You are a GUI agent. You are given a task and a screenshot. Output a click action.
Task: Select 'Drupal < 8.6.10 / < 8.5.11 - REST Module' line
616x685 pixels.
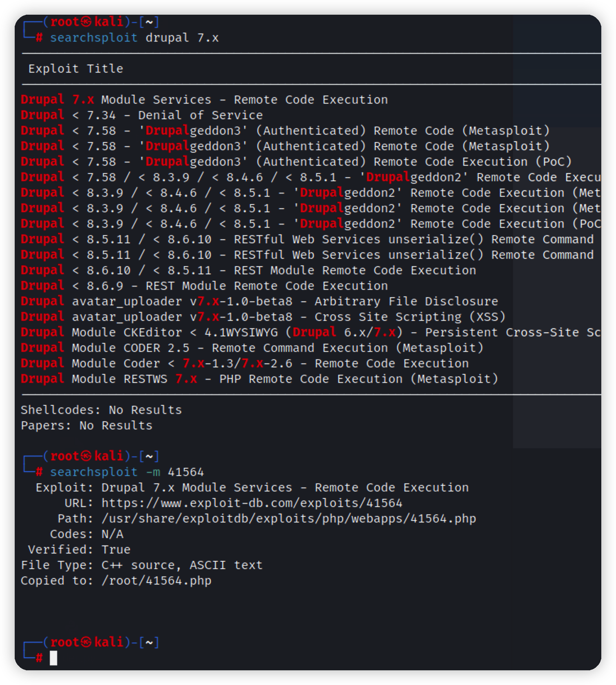click(x=248, y=270)
